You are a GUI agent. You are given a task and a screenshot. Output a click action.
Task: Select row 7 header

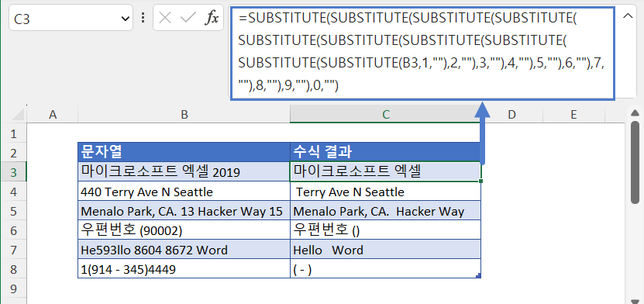(x=13, y=250)
